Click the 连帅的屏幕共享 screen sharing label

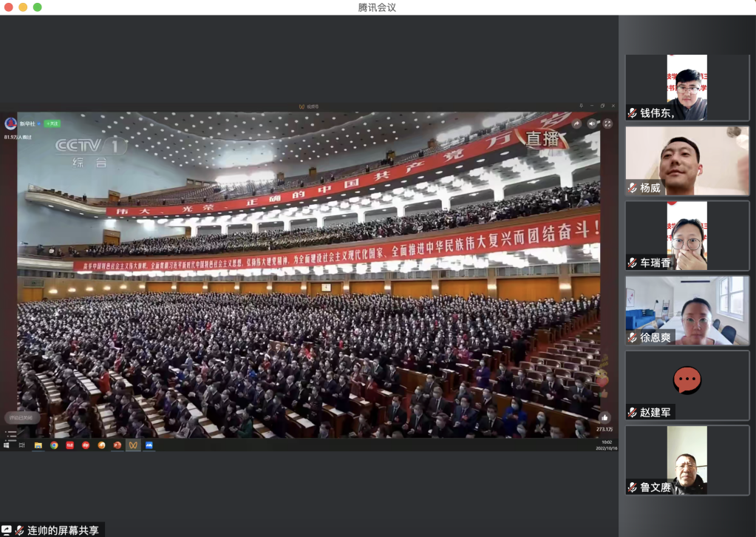tap(63, 530)
